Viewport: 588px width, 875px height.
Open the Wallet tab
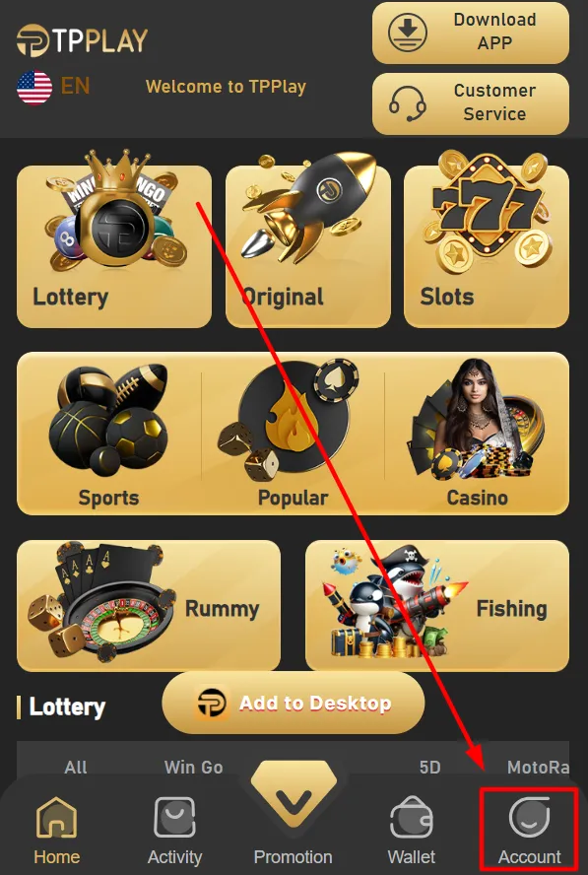411,832
